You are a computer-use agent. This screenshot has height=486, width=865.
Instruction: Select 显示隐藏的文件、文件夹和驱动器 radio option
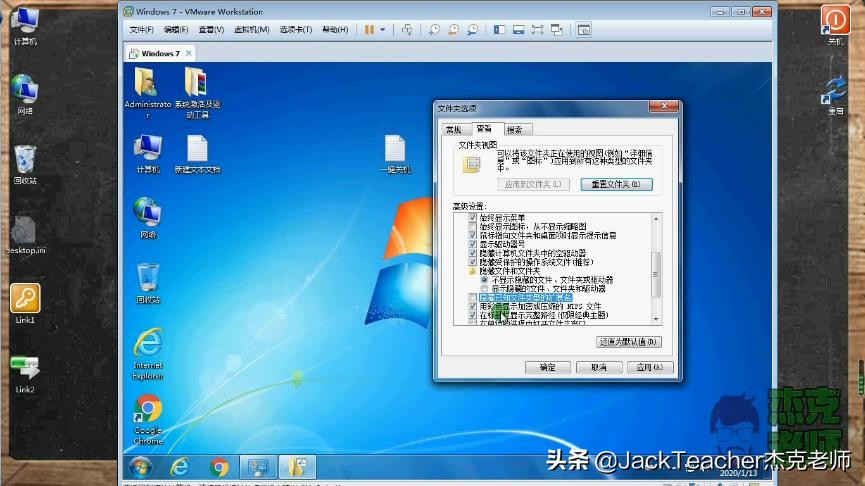click(x=484, y=289)
